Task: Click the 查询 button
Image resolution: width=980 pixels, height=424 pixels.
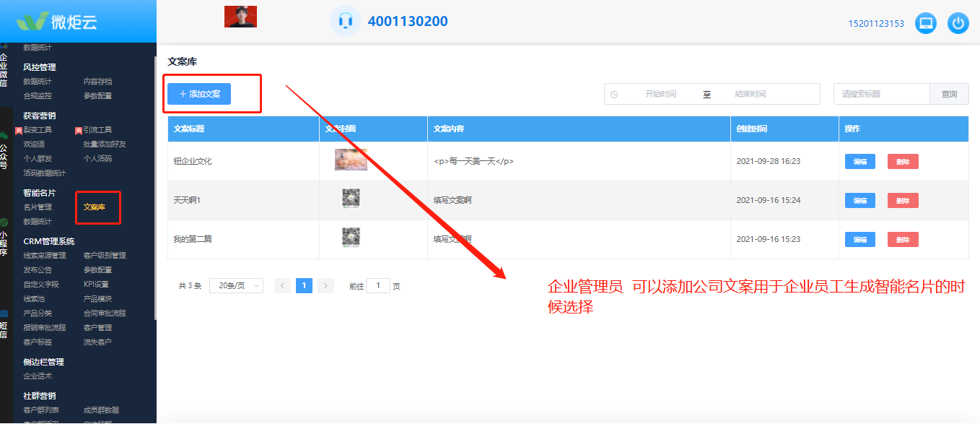Action: pos(950,94)
